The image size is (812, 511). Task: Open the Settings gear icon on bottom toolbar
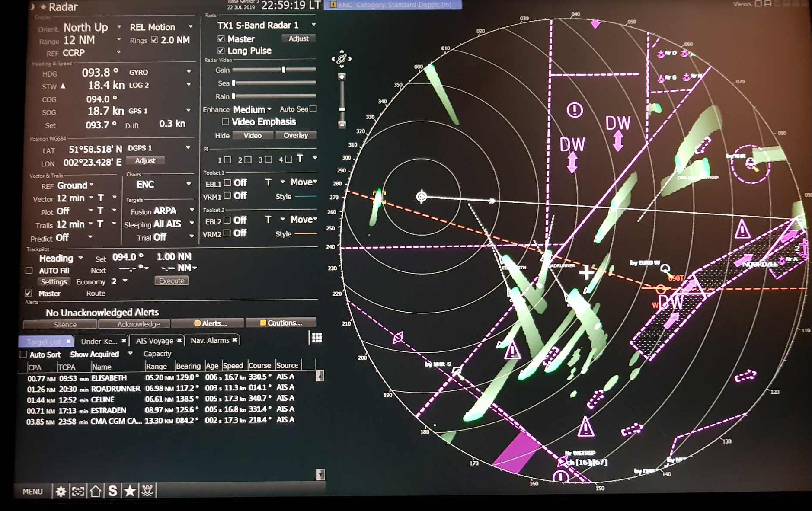tap(61, 491)
